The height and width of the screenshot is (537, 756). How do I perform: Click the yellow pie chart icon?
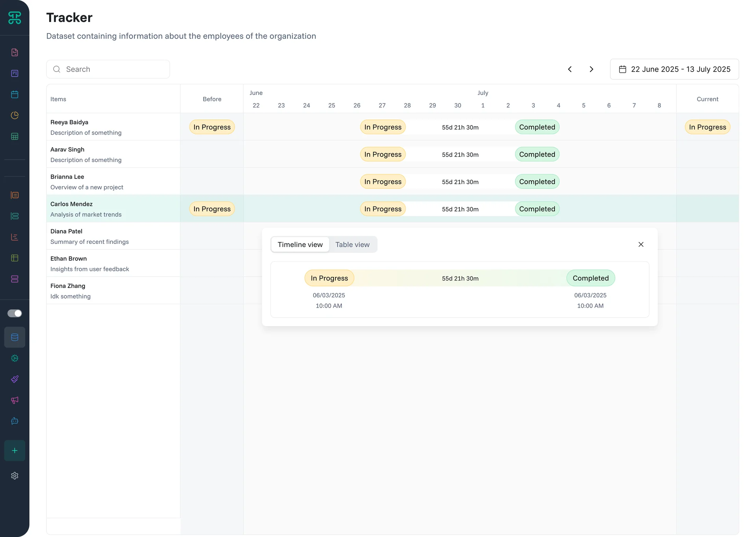[x=15, y=115]
